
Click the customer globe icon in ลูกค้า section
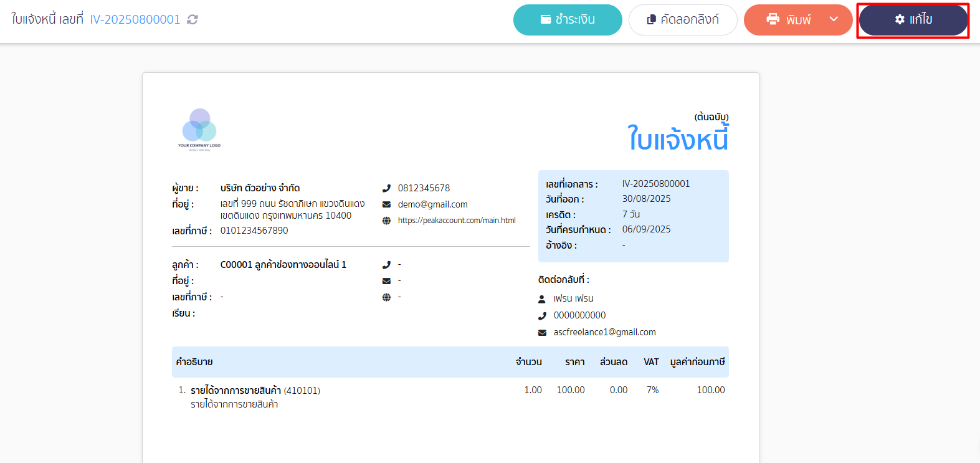tap(386, 297)
